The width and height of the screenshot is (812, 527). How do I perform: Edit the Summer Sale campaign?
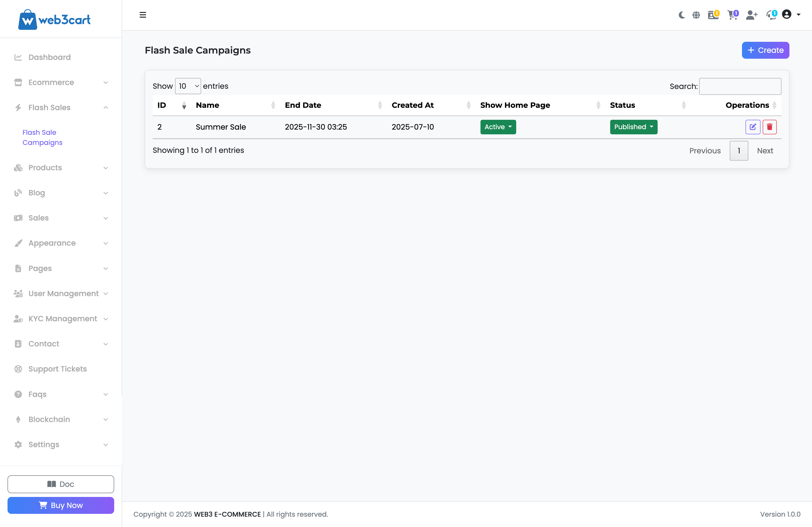[753, 127]
